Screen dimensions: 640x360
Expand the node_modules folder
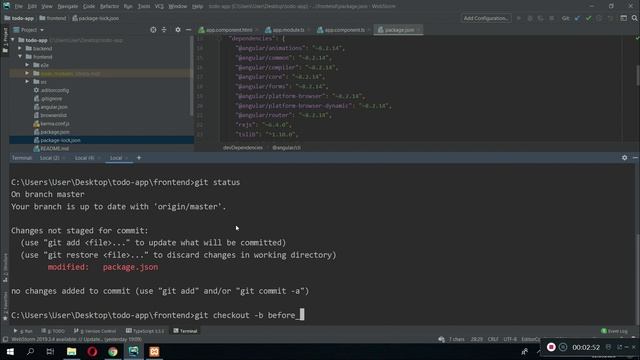[27, 73]
